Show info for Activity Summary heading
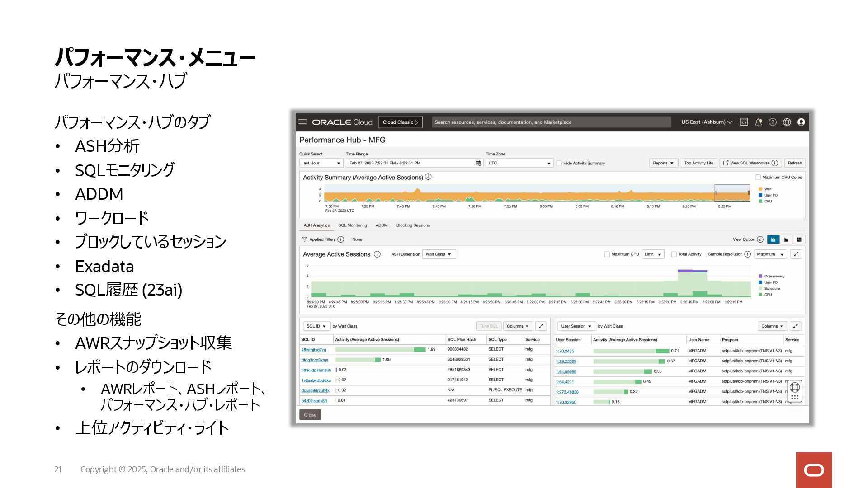The image size is (868, 488). (x=428, y=177)
